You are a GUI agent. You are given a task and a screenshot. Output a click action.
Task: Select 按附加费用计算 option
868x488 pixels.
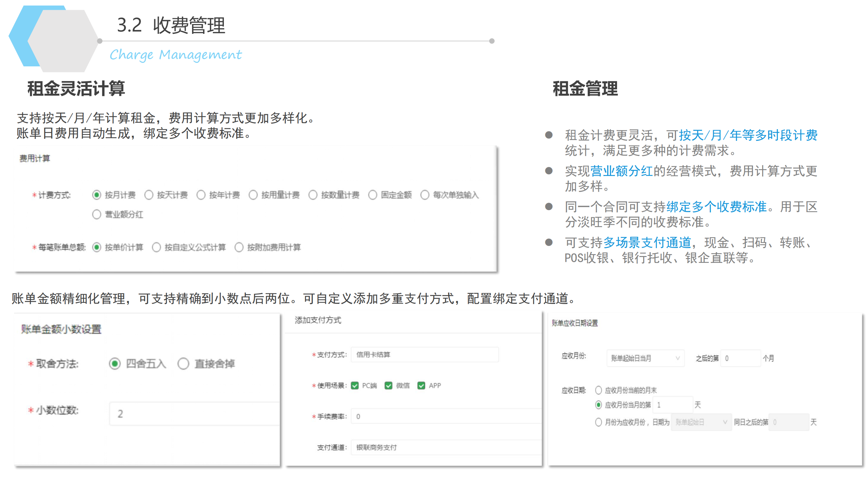tap(239, 247)
